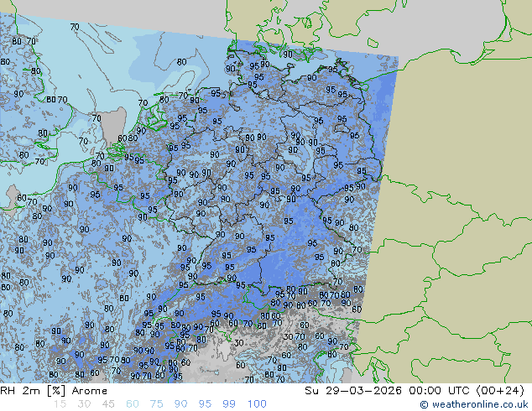532x411 pixels.
Task: Open the weatheronline.co.uk copyright link
Action: click(474, 404)
